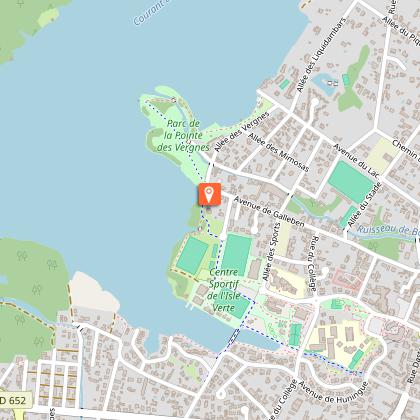This screenshot has width=420, height=420.
Task: Click the Ruisseau de Bo… stream label
Action: [388, 230]
